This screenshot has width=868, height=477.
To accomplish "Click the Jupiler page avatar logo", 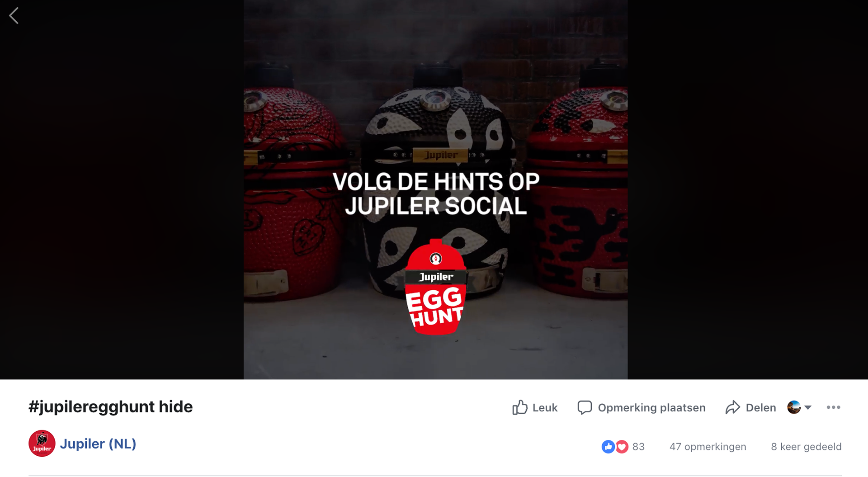I will [42, 444].
